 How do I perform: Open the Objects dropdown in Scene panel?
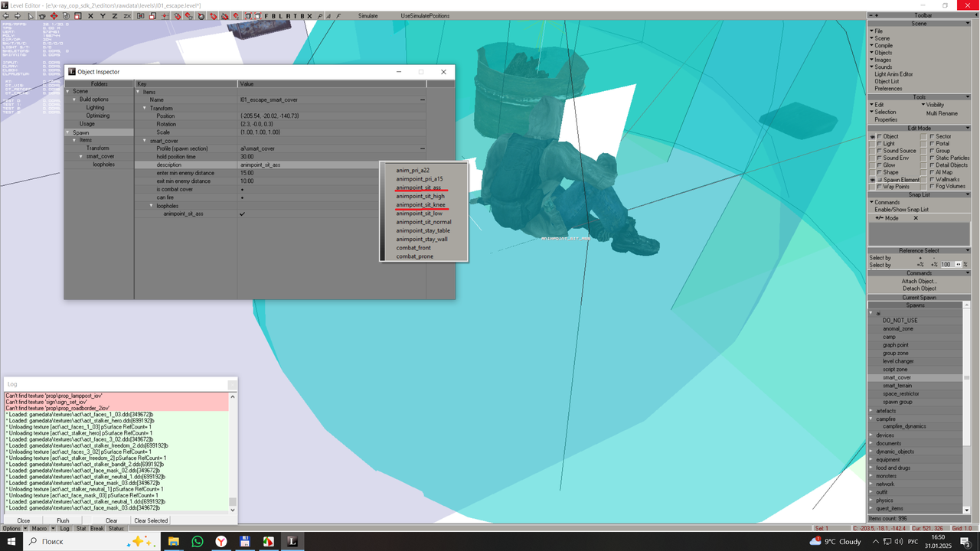pos(881,53)
